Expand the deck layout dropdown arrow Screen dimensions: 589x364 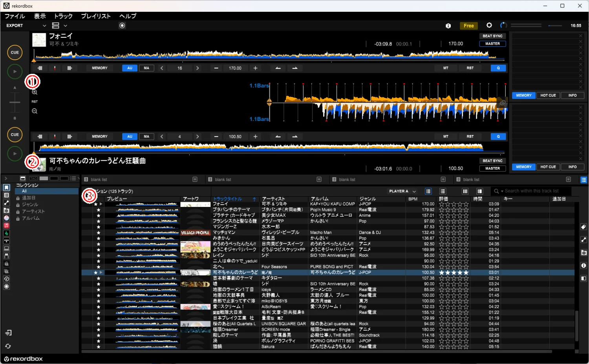[x=65, y=26]
